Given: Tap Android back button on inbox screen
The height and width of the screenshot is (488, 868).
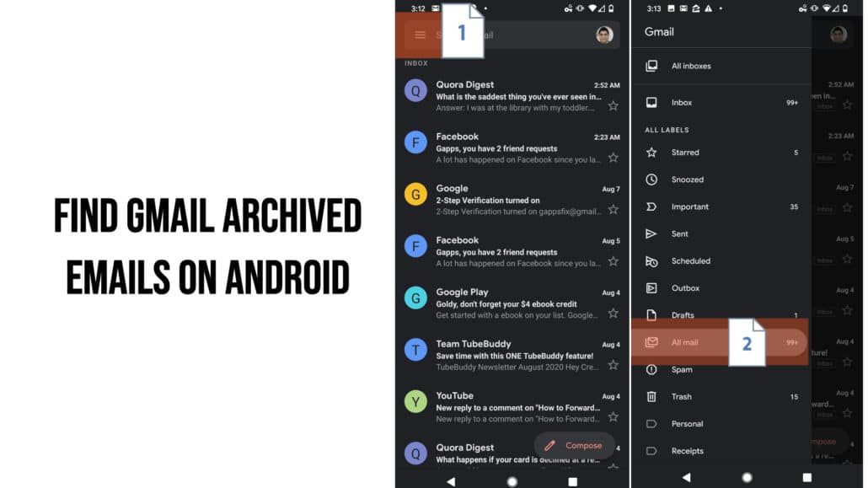Looking at the screenshot, I should 451,481.
